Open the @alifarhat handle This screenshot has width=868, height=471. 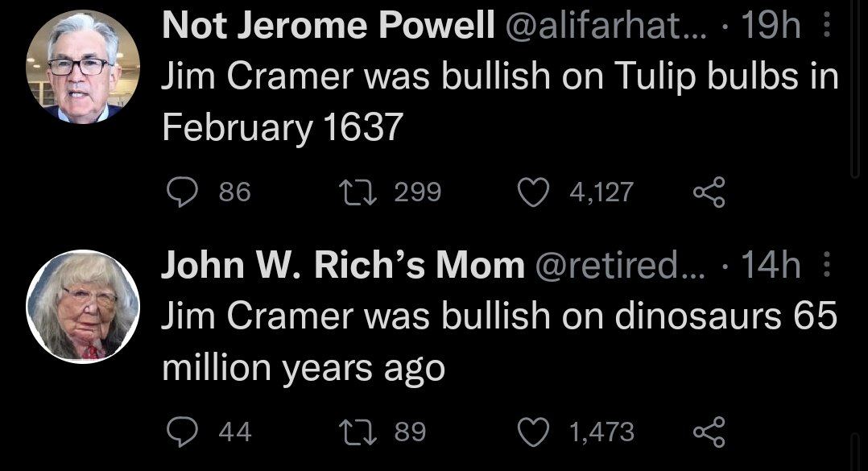point(606,26)
